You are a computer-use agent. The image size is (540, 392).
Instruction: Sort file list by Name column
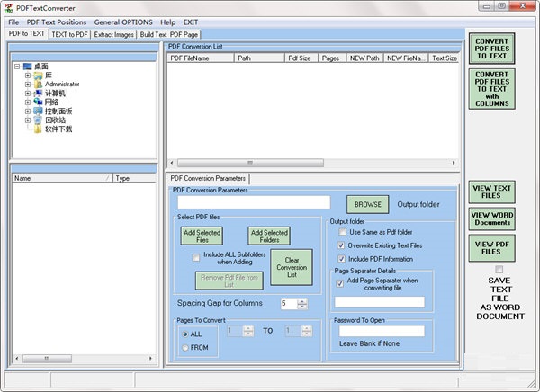[x=63, y=178]
